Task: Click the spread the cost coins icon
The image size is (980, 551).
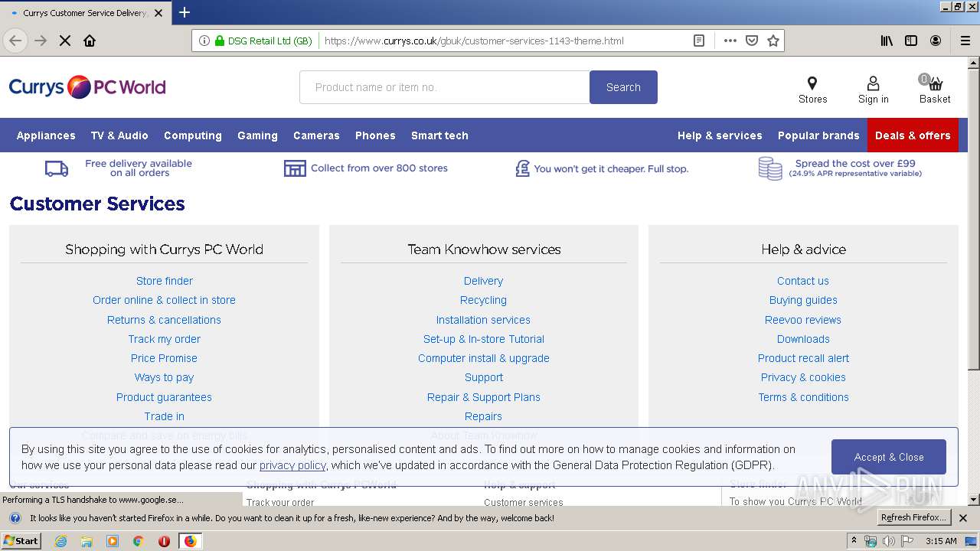Action: point(770,168)
